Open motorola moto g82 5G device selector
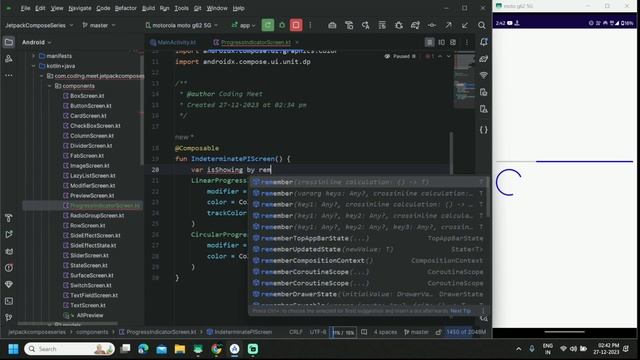 [182, 25]
